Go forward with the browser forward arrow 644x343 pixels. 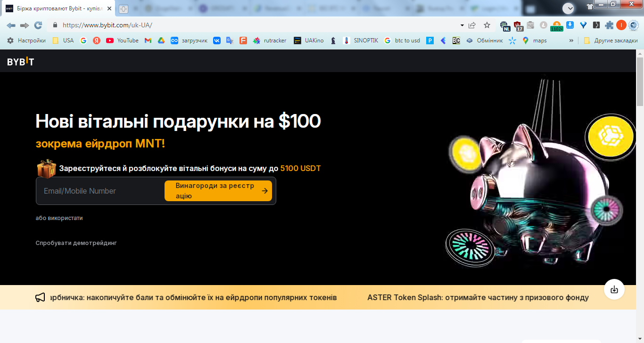(25, 25)
